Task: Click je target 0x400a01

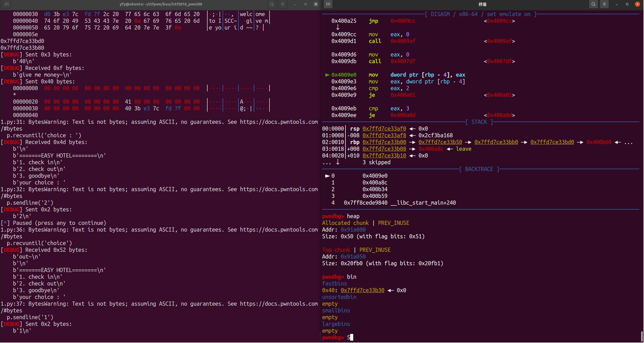Action: coord(403,95)
